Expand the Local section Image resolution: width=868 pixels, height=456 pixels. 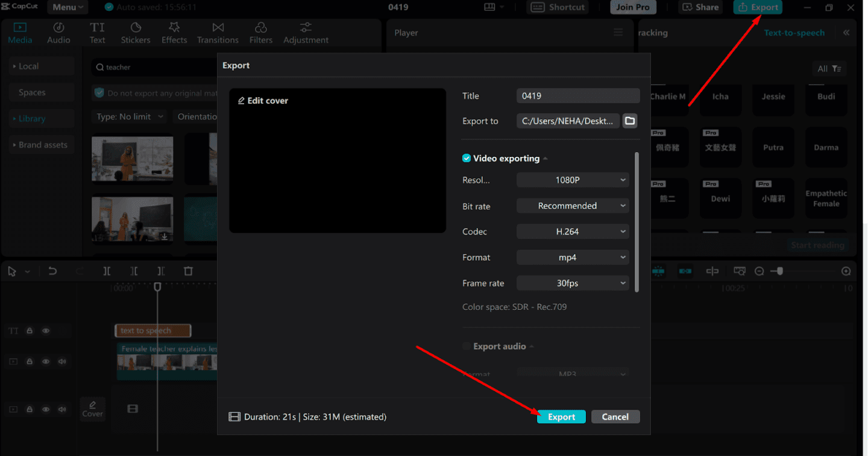coord(42,66)
